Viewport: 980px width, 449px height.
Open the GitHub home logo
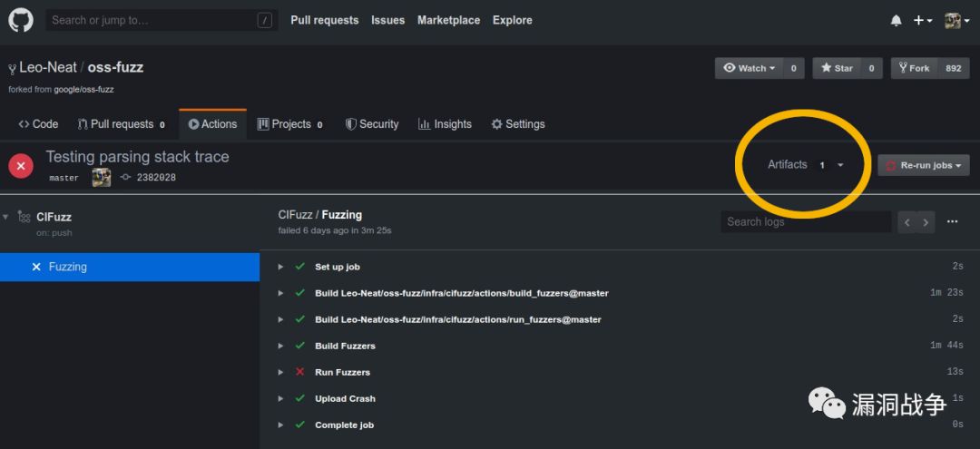(21, 20)
